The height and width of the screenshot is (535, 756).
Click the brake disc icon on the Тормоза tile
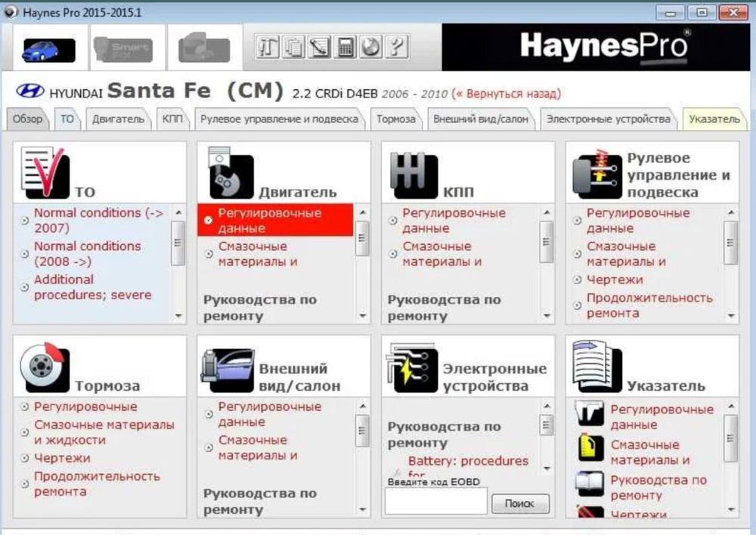coord(45,367)
